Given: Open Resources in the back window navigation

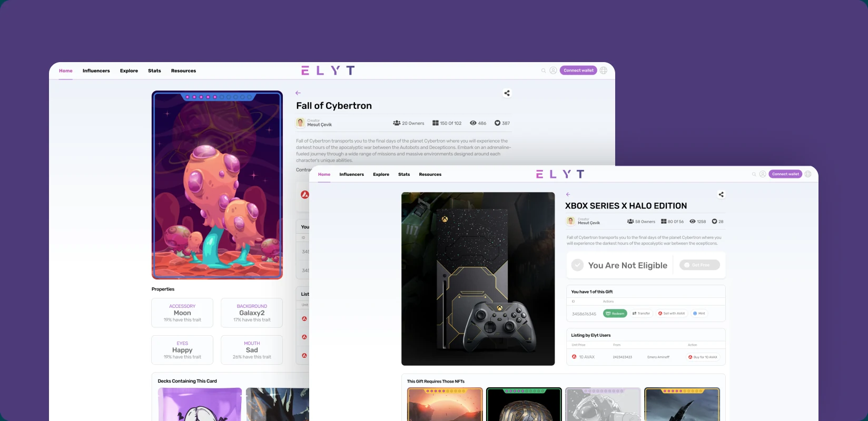Looking at the screenshot, I should [x=183, y=71].
